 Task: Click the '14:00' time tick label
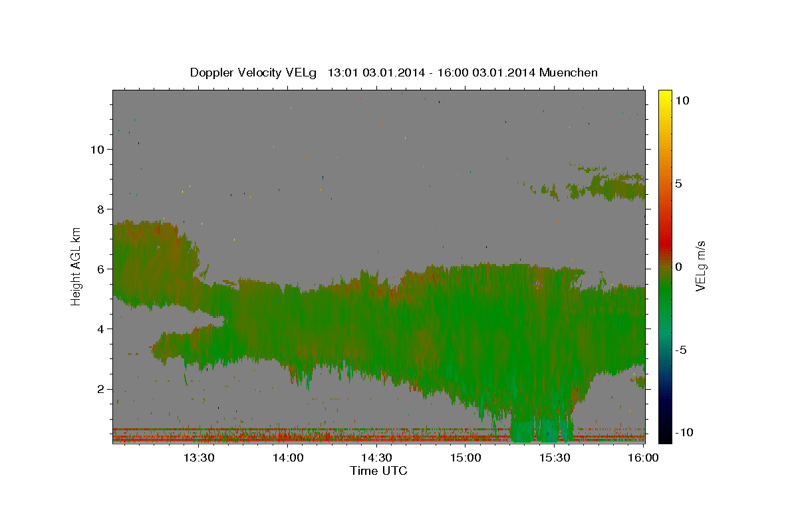pos(287,458)
